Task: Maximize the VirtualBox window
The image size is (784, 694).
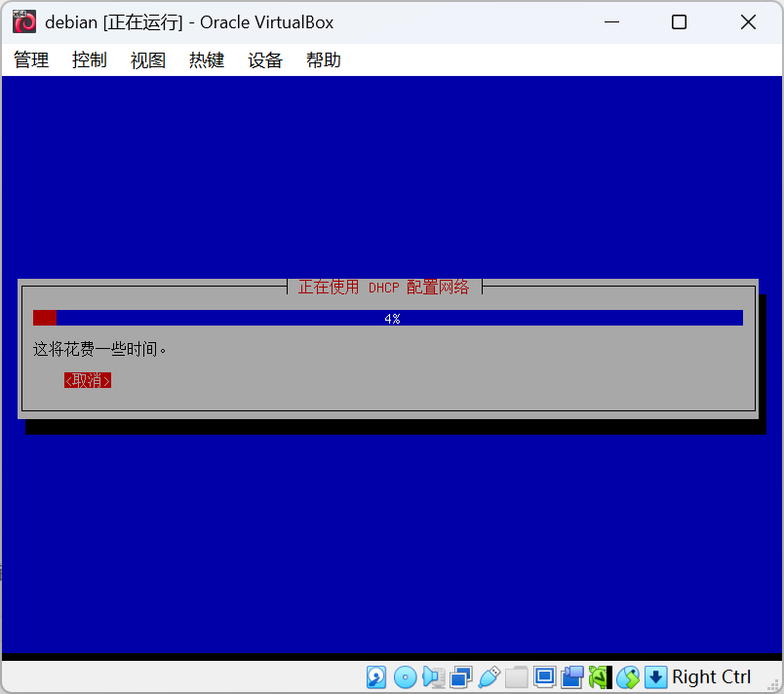Action: click(679, 22)
